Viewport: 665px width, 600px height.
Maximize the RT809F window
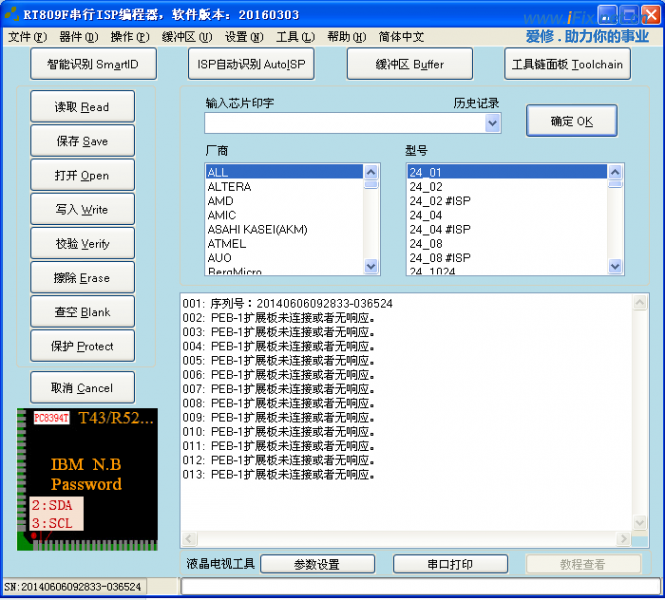[629, 15]
